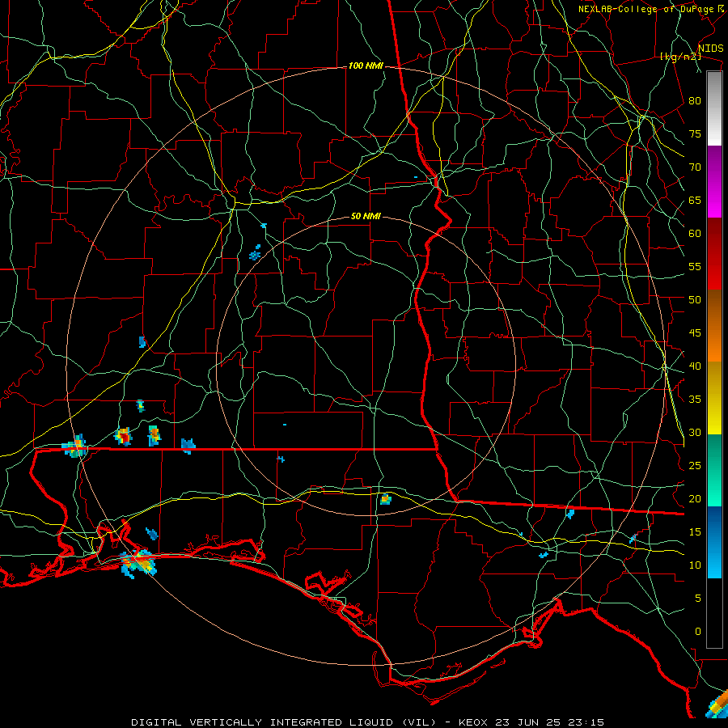
Task: Click the 45 value on the legend
Action: 695,333
